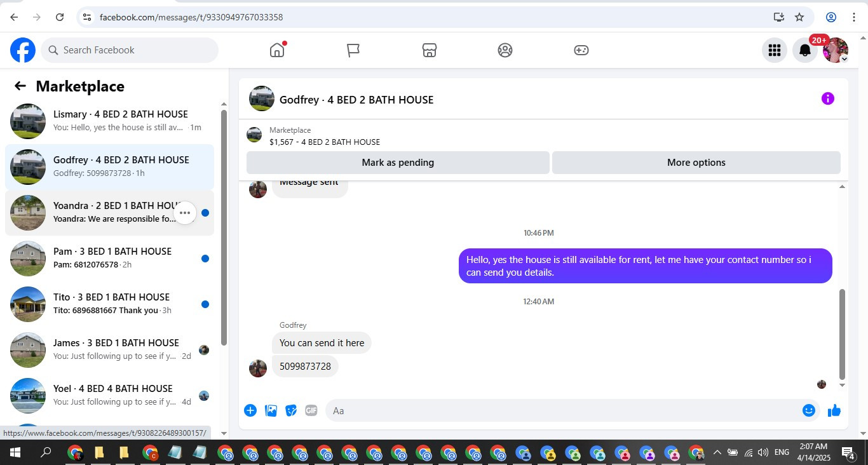Go to the Home feed icon

coord(277,50)
